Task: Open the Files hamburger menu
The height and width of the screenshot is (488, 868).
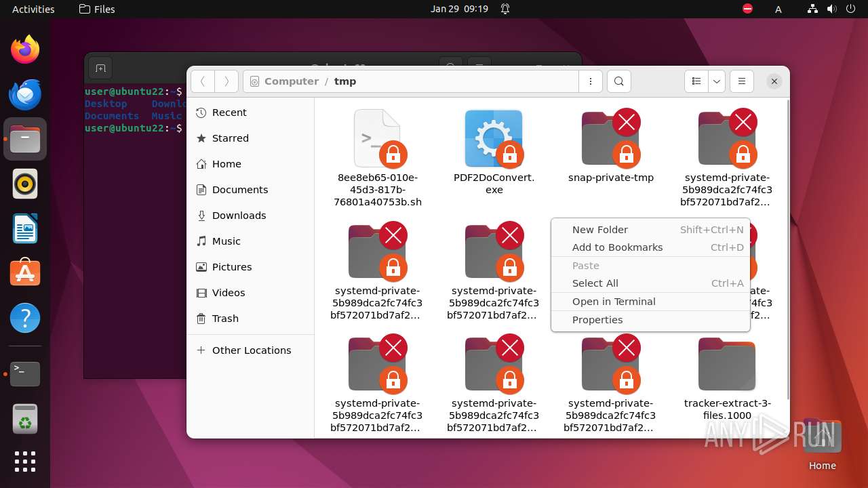Action: [742, 81]
